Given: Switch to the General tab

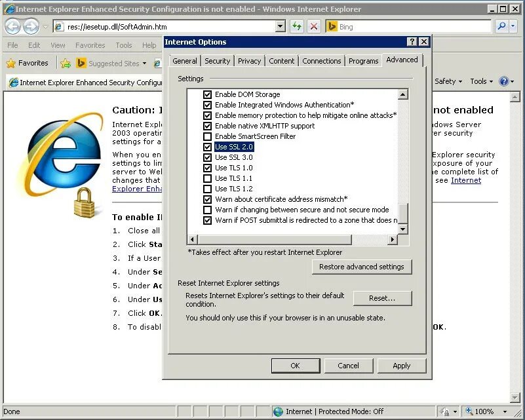Looking at the screenshot, I should [184, 61].
